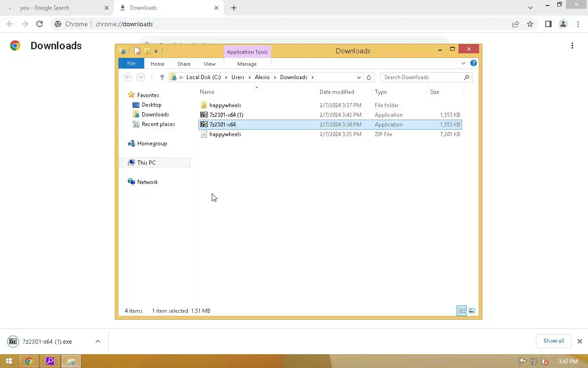Click the 3:42 PM date of 7z2301-x64 (1)

(340, 115)
